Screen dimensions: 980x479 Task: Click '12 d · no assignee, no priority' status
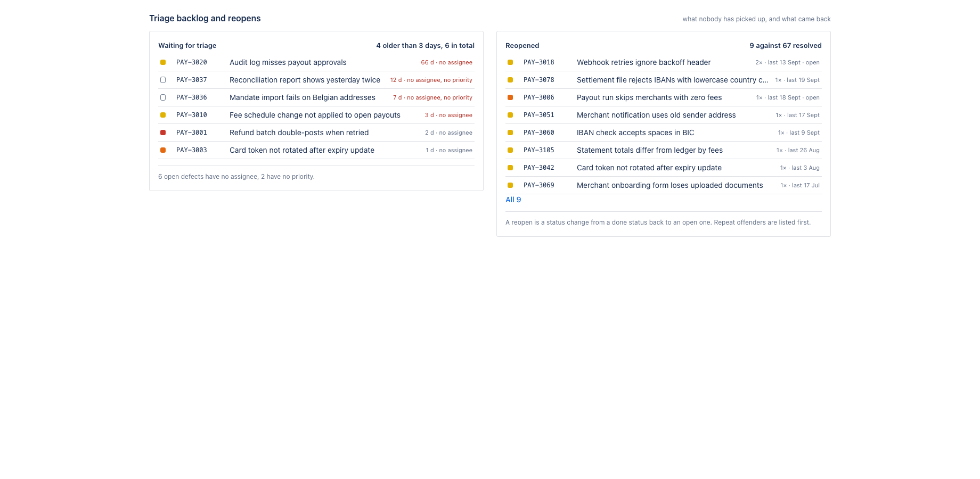coord(431,80)
